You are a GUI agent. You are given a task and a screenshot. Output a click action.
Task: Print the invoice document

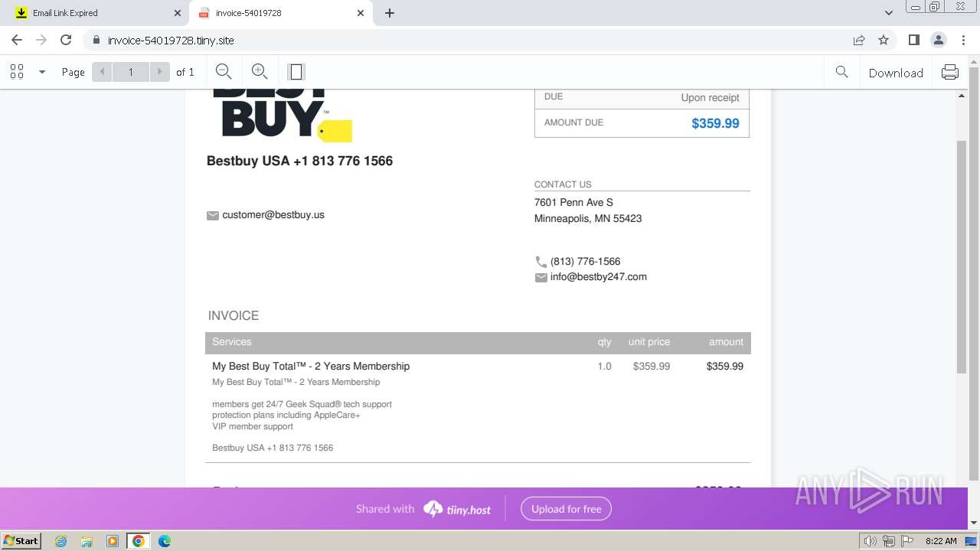tap(950, 72)
